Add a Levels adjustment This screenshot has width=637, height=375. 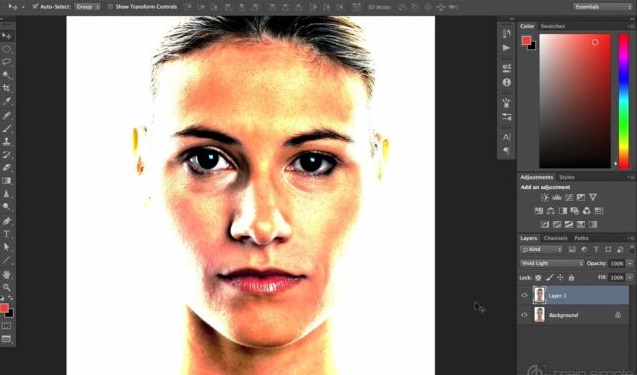click(557, 197)
